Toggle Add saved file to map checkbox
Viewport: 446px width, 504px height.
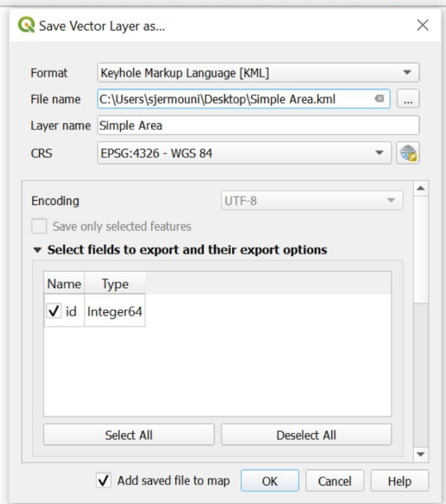coord(103,481)
